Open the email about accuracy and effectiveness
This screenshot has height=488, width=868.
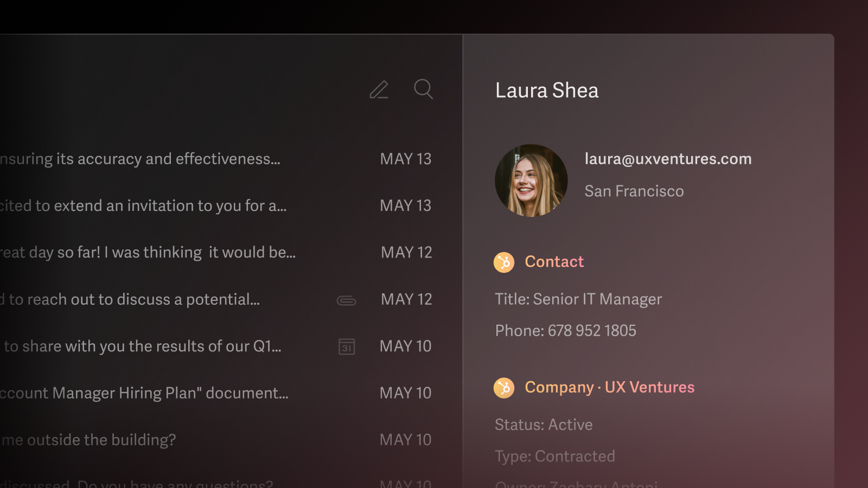coord(141,159)
